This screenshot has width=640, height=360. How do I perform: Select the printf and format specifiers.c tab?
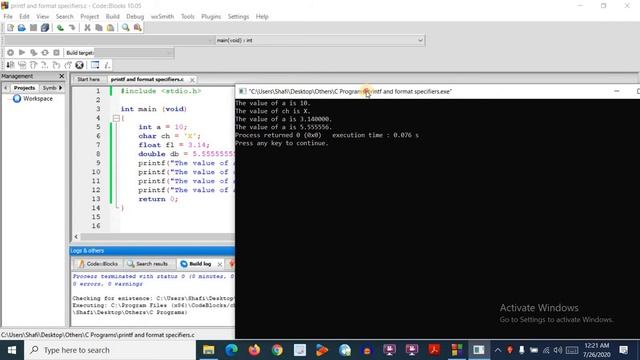tap(147, 79)
